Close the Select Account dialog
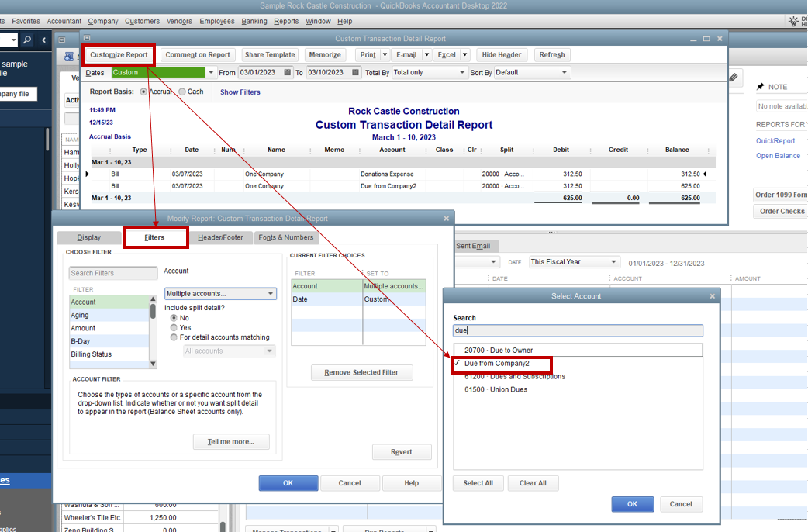The width and height of the screenshot is (808, 532). coord(712,296)
